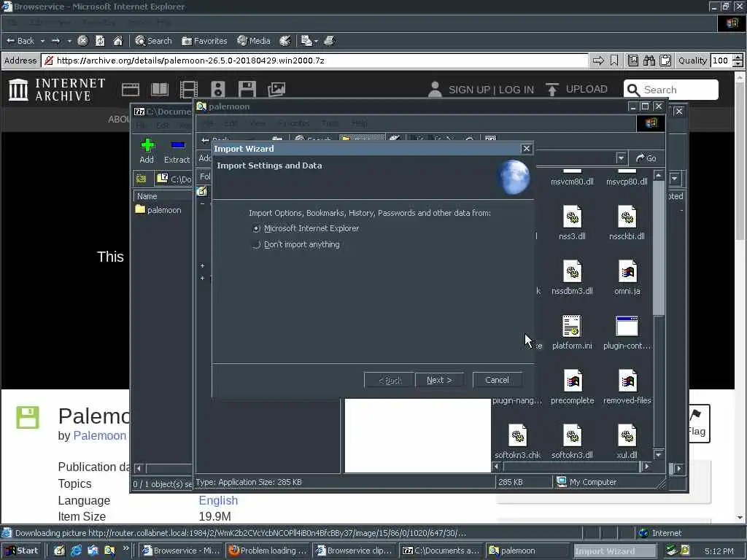
Task: Click the Palemoon author link
Action: (99, 436)
